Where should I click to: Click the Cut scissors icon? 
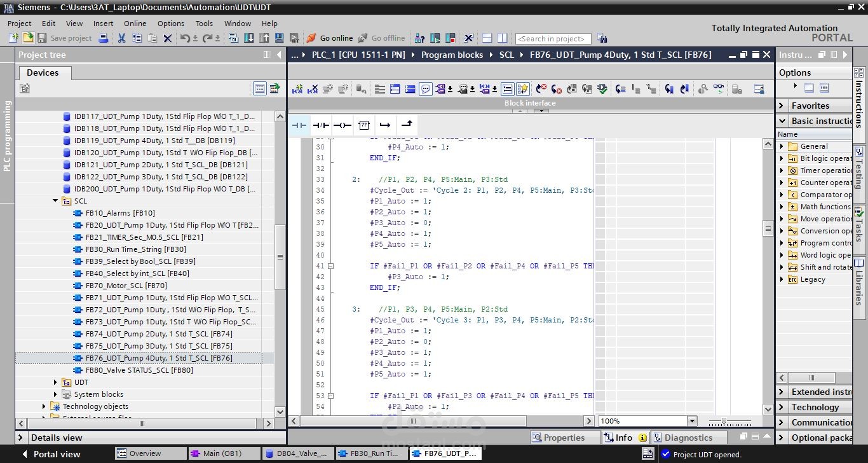(x=121, y=38)
